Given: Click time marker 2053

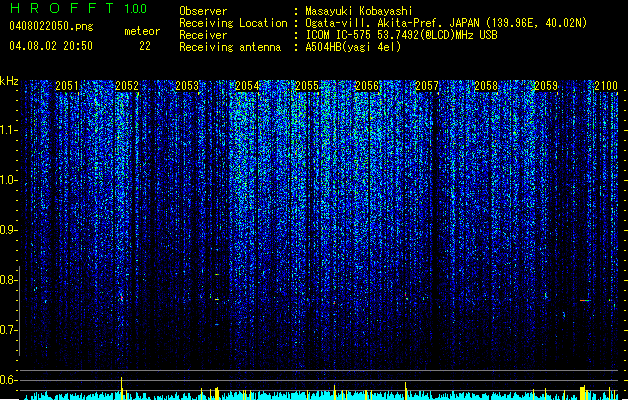Looking at the screenshot, I should [187, 85].
